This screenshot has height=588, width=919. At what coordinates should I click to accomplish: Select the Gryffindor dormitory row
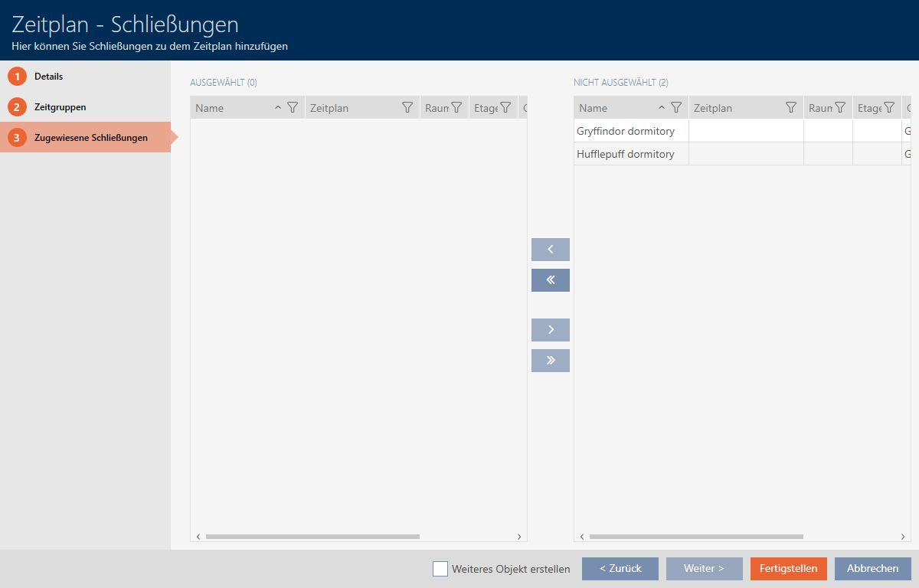(626, 131)
